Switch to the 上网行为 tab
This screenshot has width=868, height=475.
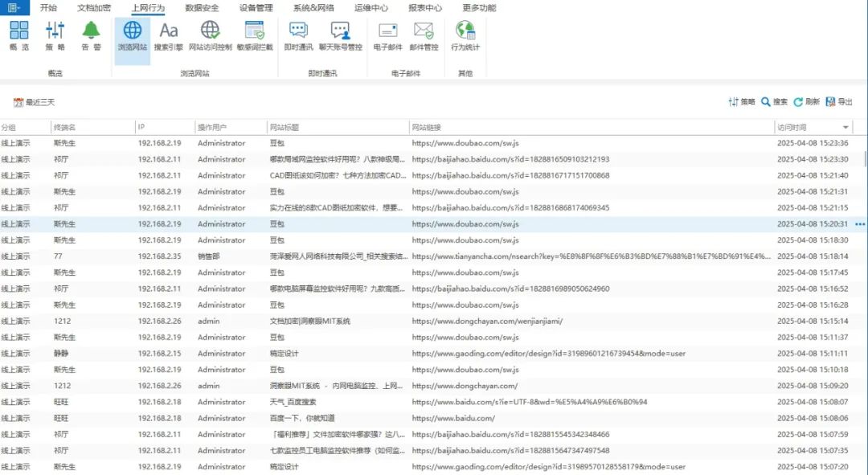[148, 8]
